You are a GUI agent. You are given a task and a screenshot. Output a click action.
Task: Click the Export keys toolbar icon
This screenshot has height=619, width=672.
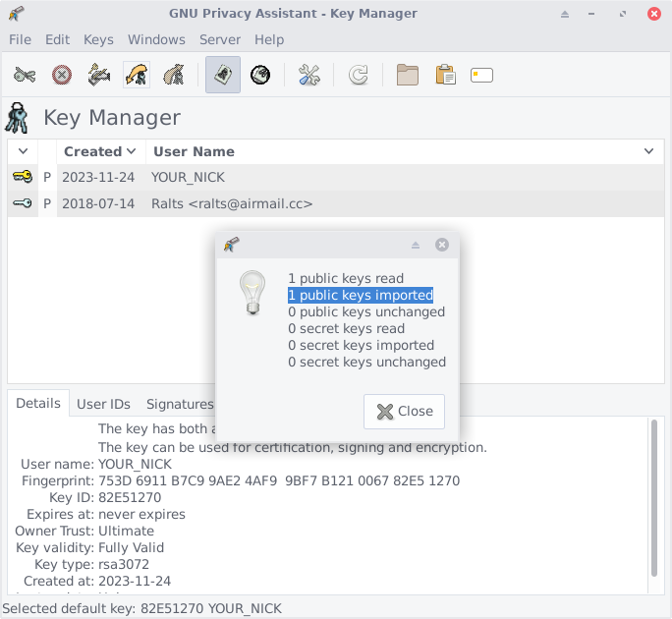pos(174,75)
